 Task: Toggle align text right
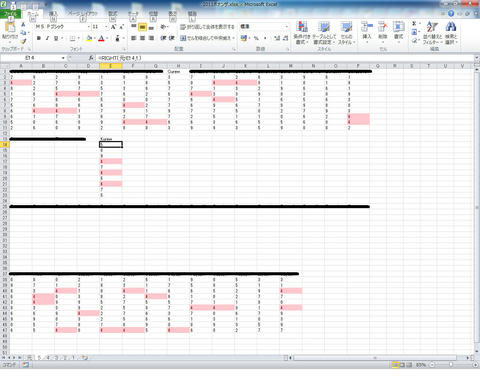151,38
